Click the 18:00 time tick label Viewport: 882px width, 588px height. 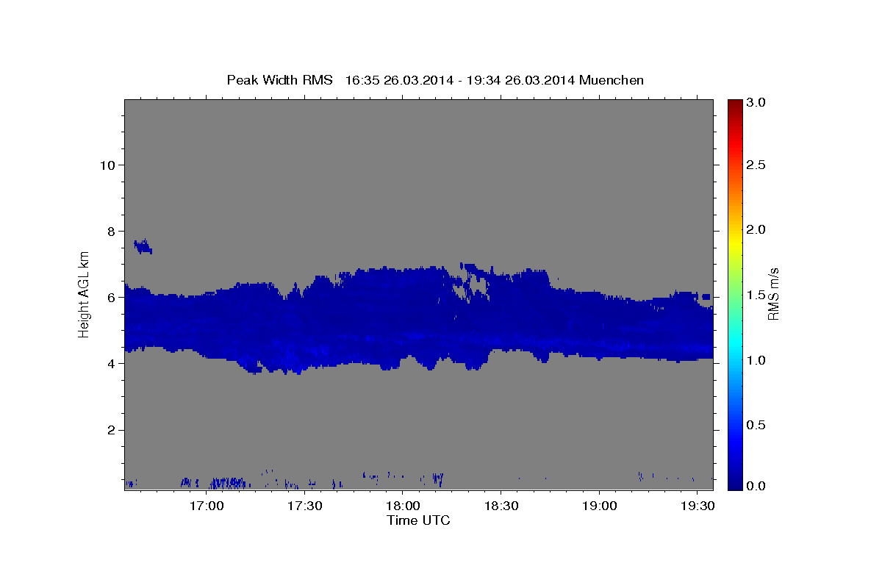pos(403,506)
